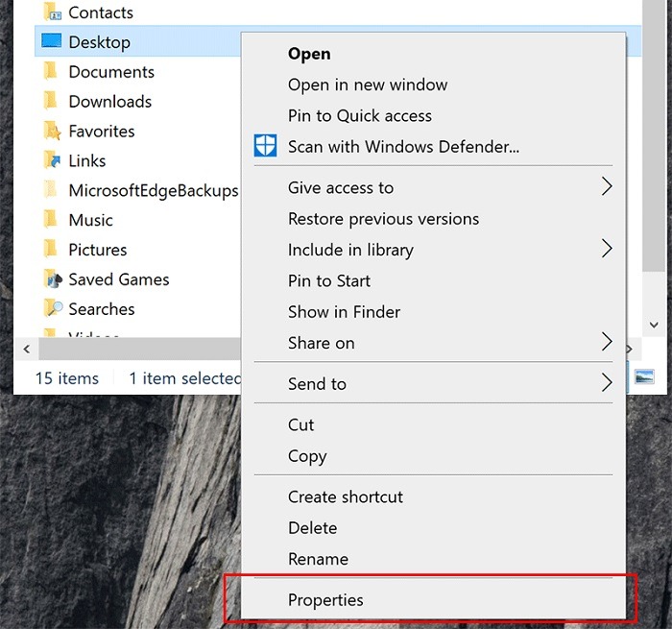
Task: Select the MicrosoftEdgeBackups folder name
Action: [154, 191]
